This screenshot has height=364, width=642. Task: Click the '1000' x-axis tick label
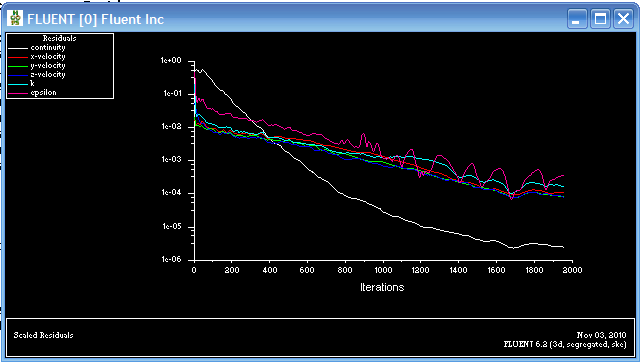click(383, 270)
